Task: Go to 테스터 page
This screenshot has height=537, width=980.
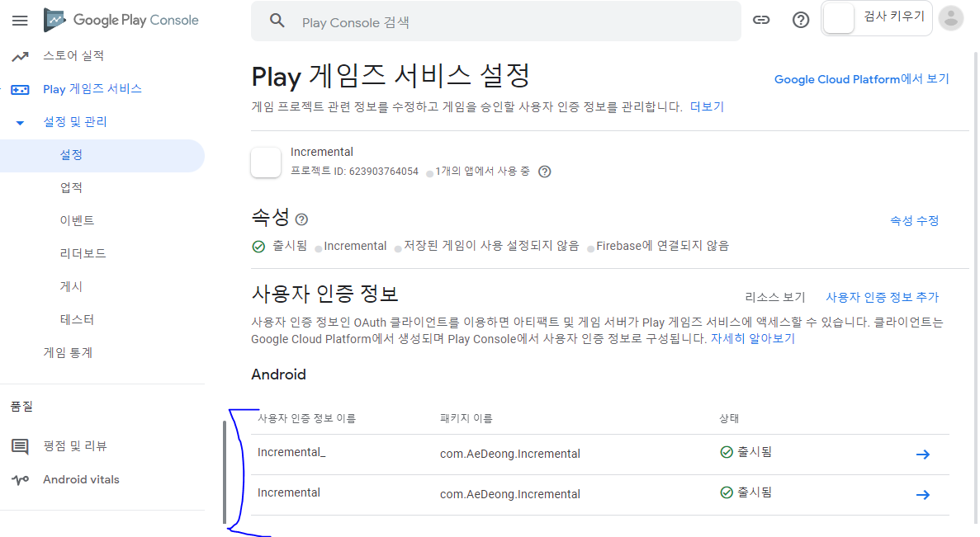Action: tap(77, 320)
